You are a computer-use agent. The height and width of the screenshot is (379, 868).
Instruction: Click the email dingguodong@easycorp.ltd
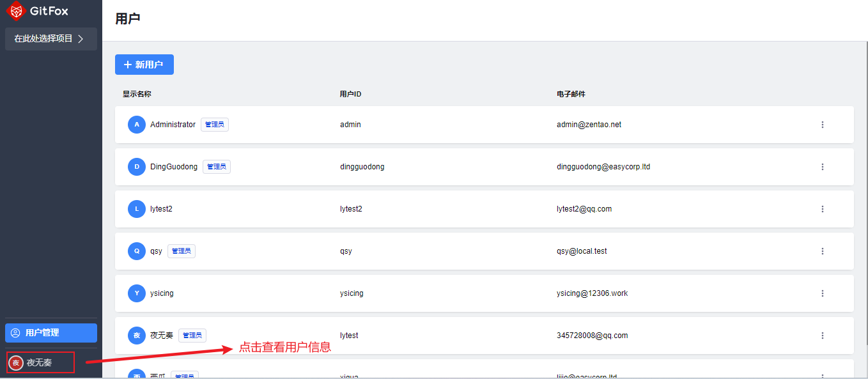pos(603,167)
